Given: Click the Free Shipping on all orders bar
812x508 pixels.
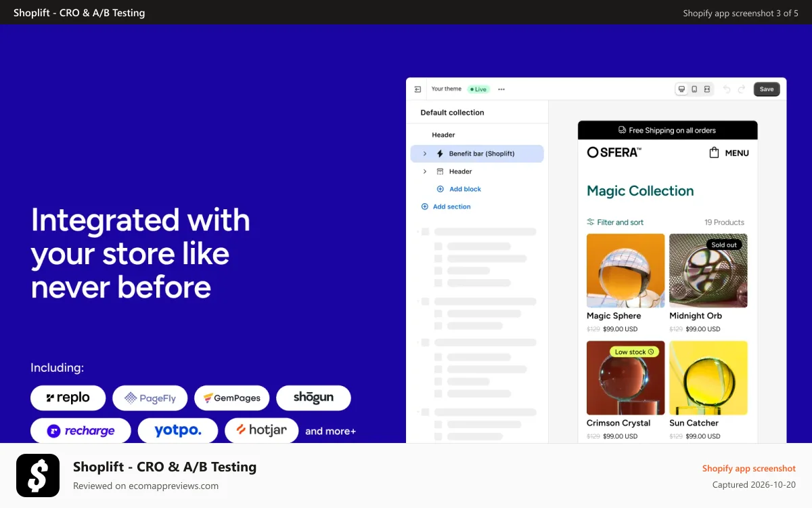Looking at the screenshot, I should pyautogui.click(x=668, y=130).
